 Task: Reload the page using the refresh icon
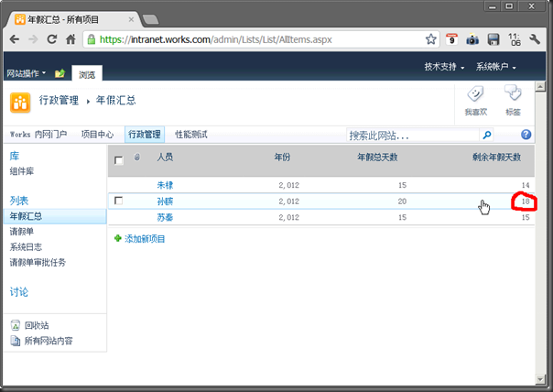(x=52, y=39)
